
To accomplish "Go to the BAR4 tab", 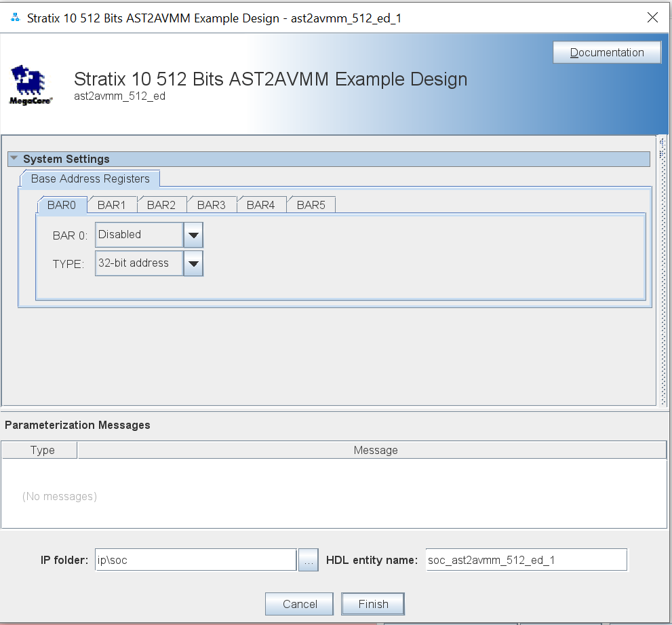I will click(261, 205).
